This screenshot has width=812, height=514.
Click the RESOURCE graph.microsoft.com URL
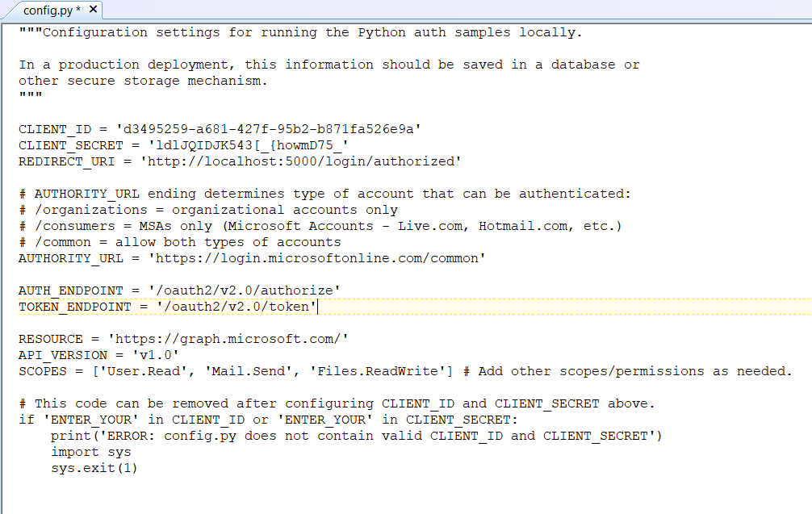point(228,339)
